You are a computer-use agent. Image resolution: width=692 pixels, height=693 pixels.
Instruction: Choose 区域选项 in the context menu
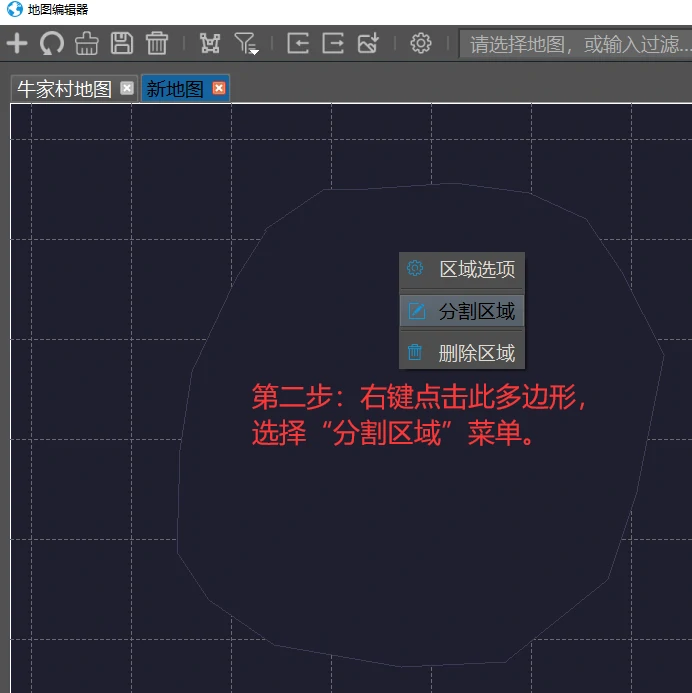462,269
